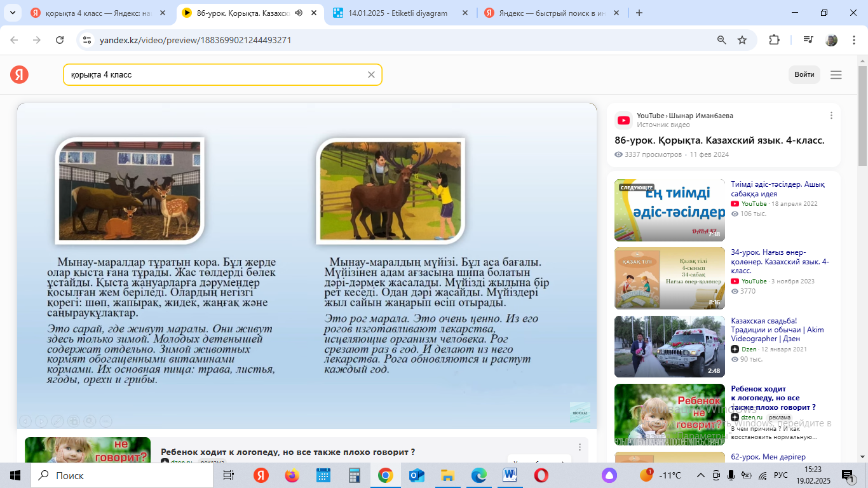Open 'Казахская свадьба! Традиции и обычаи' link

pos(777,330)
